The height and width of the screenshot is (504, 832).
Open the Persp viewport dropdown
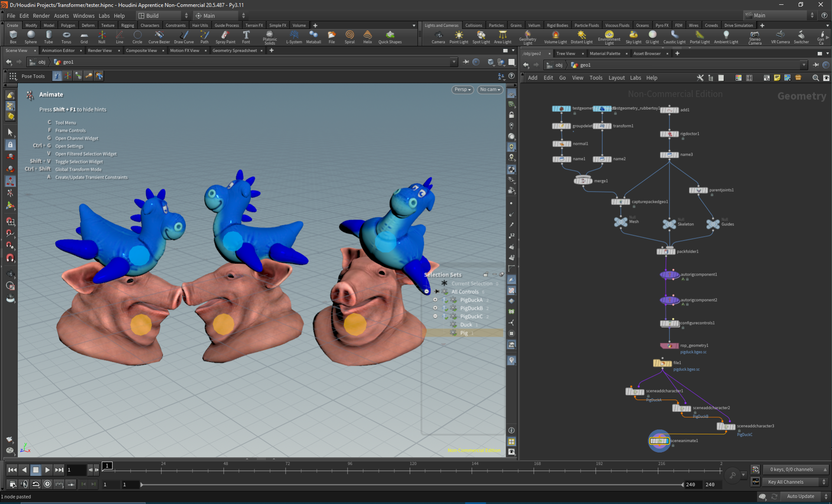pyautogui.click(x=462, y=90)
